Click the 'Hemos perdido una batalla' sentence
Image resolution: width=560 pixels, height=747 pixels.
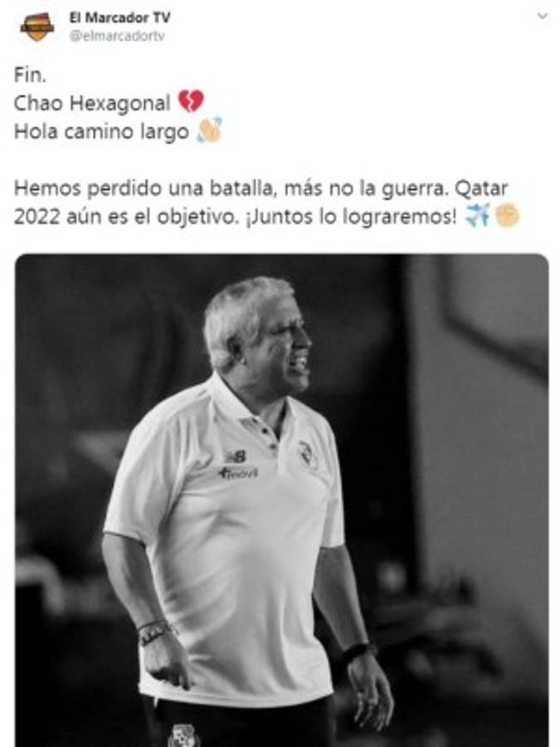click(144, 188)
